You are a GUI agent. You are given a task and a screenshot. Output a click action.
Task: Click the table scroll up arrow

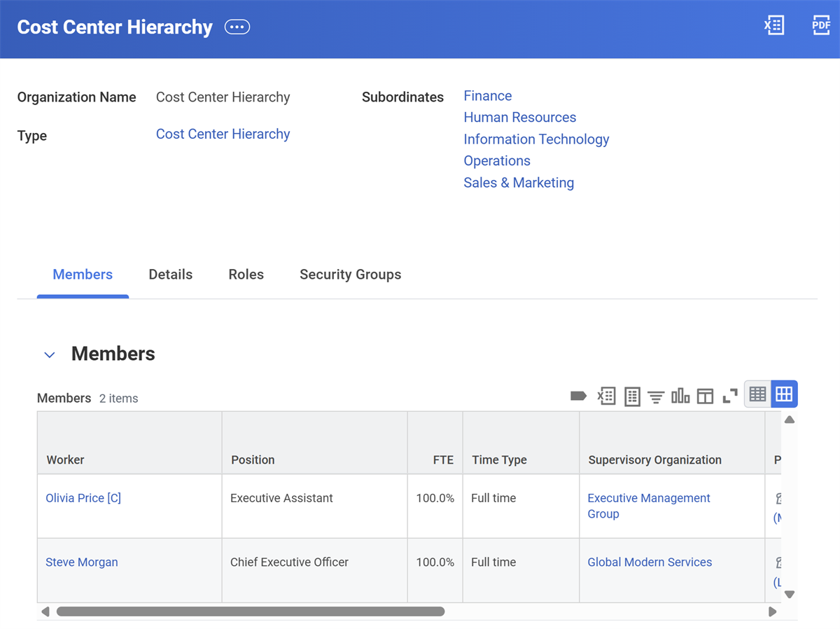pos(790,420)
